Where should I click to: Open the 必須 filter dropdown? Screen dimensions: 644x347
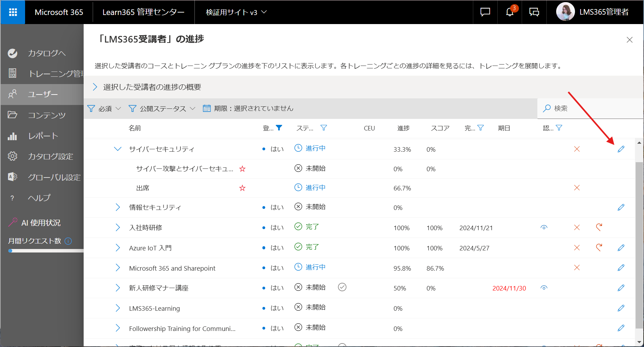(x=104, y=108)
